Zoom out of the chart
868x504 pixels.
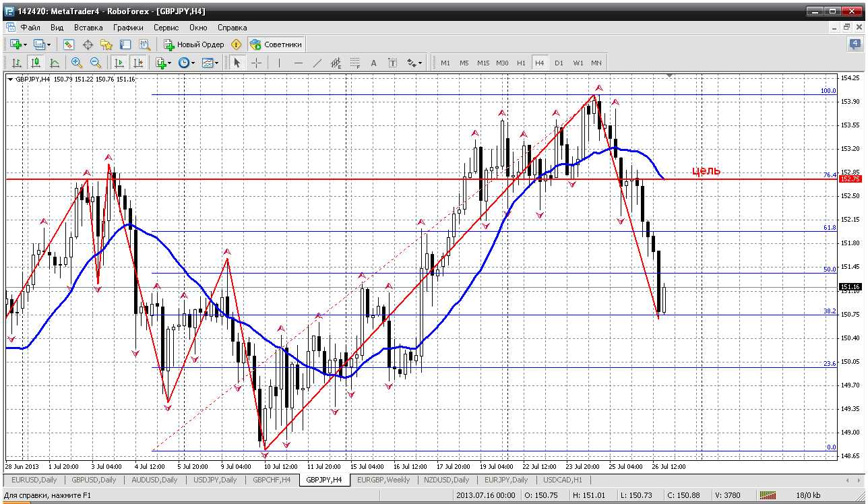pos(96,63)
